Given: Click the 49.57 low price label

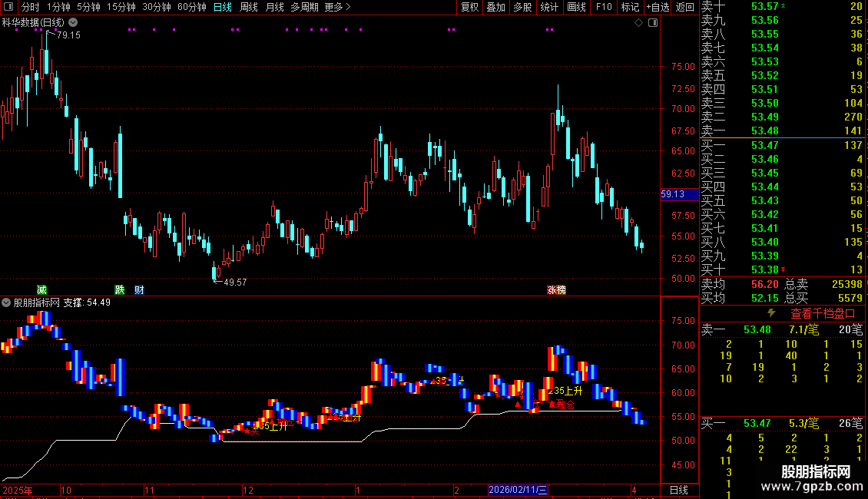Looking at the screenshot, I should (x=235, y=283).
